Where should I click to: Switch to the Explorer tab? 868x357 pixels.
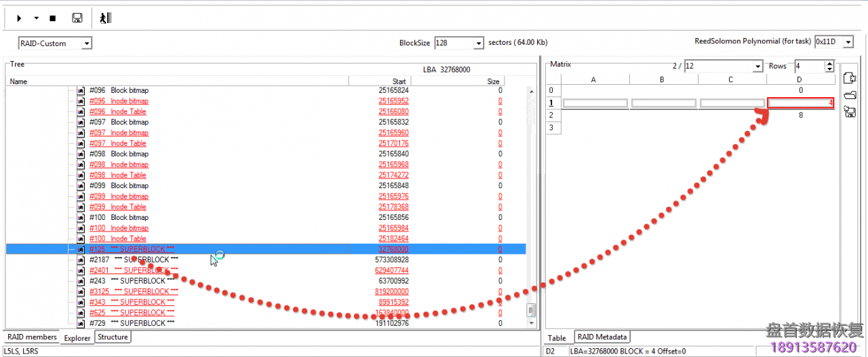(x=77, y=337)
